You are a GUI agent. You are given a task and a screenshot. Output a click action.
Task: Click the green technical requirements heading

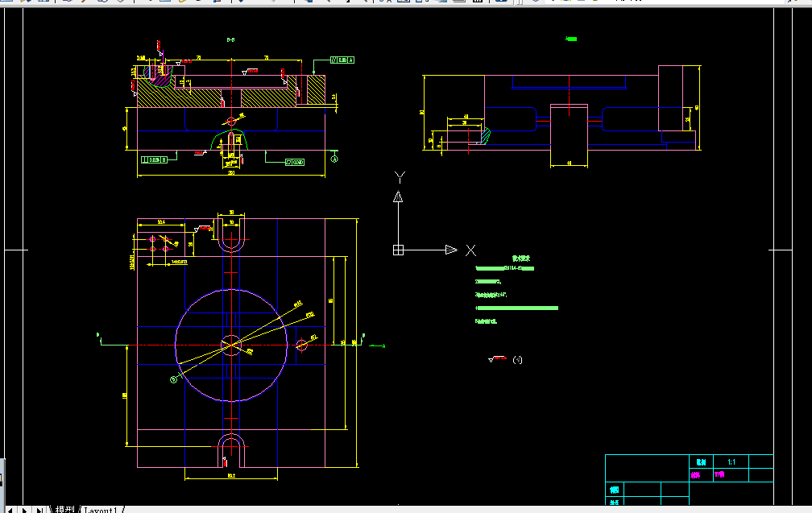(521, 258)
